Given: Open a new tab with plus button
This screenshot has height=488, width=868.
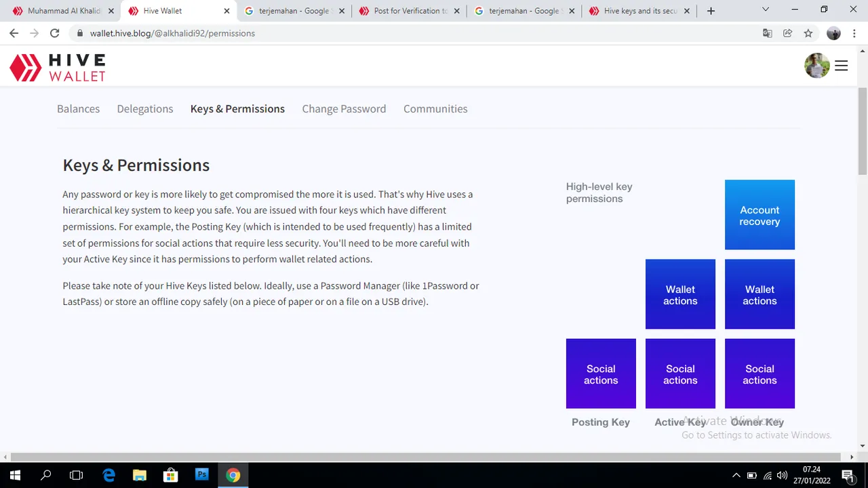Looking at the screenshot, I should point(711,11).
